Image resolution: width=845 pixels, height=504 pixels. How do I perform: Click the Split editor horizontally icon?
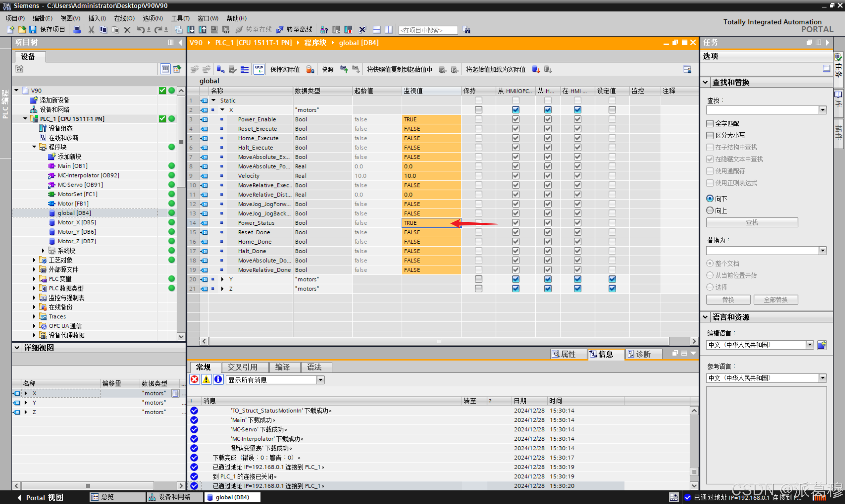376,30
